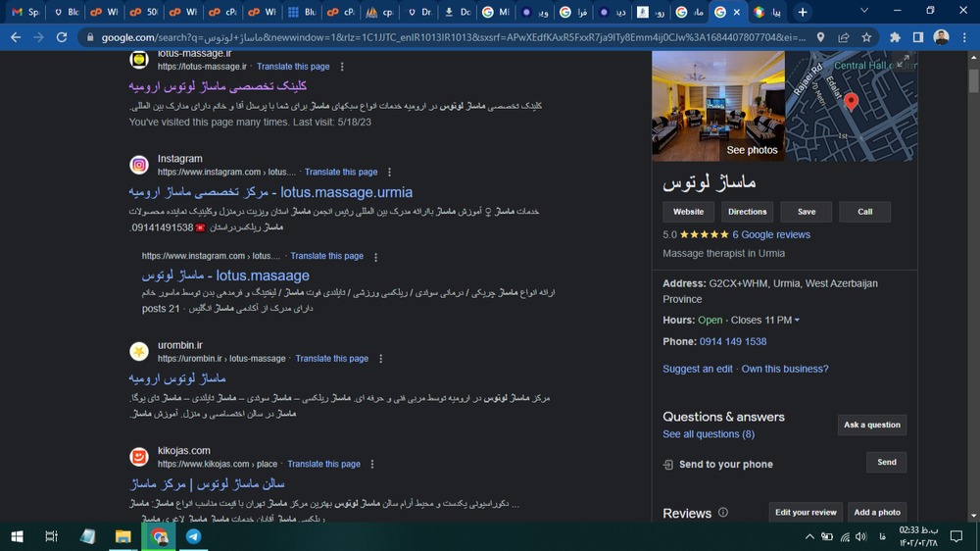Open the kikojas.com result title link

207,483
